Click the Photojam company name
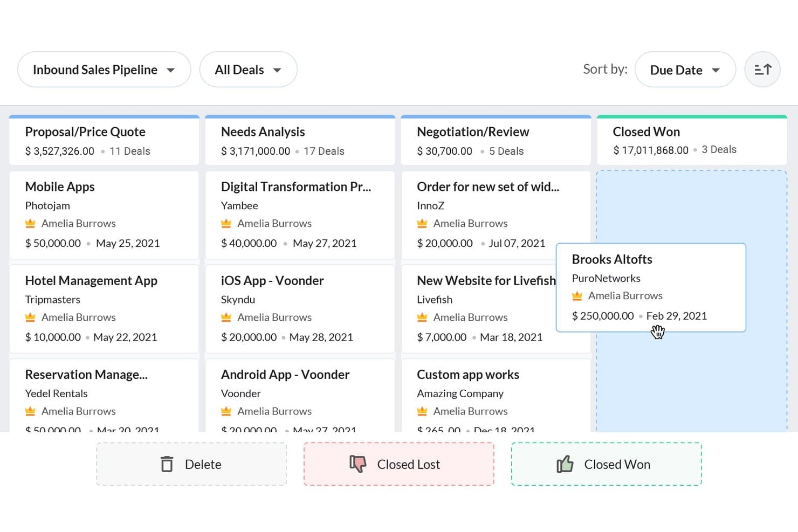Screen dimensions: 798x532 click(47, 205)
